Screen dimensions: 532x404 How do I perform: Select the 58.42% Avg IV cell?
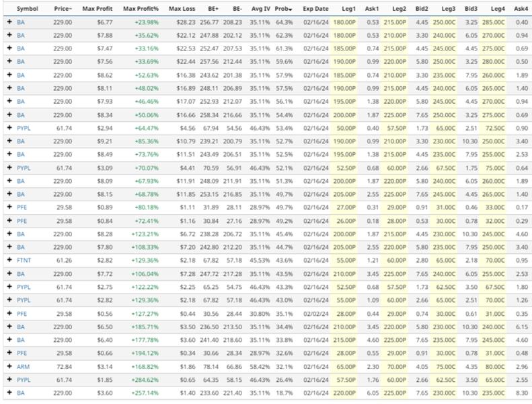tap(260, 366)
